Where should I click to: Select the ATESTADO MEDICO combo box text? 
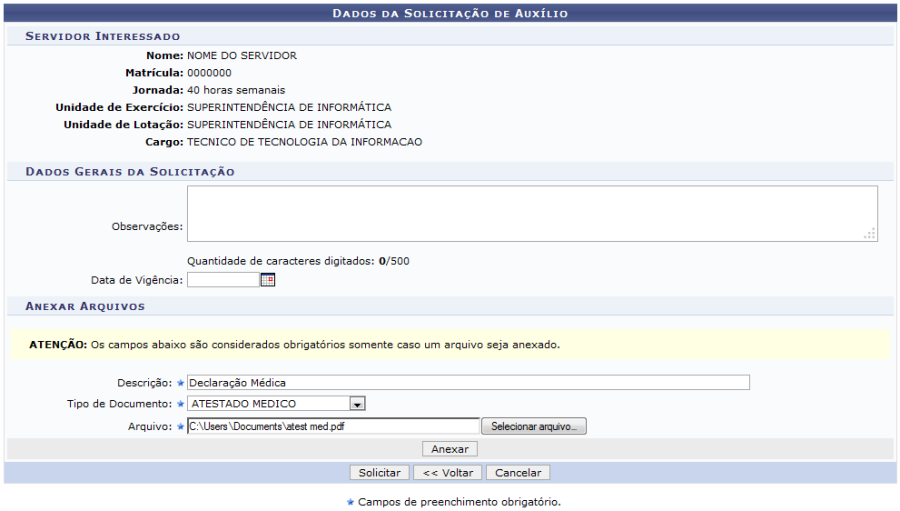click(x=267, y=404)
